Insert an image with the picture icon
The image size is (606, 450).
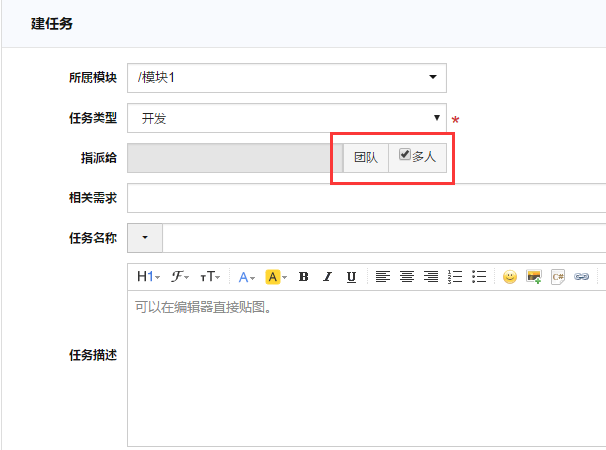coord(534,277)
